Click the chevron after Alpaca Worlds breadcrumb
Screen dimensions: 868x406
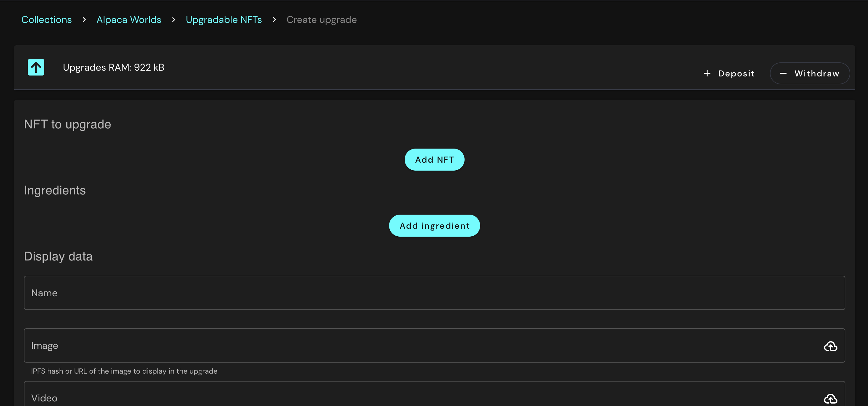click(x=174, y=20)
